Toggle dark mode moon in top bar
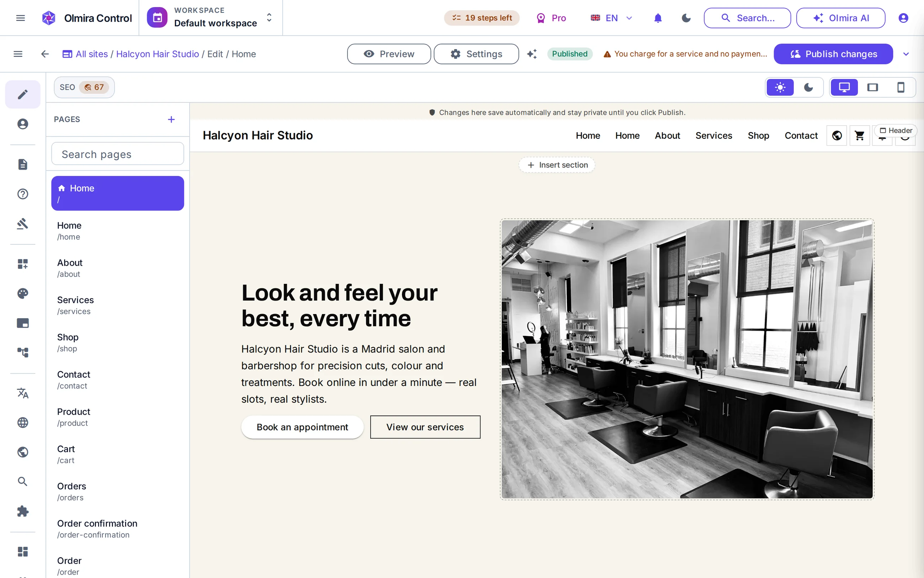 coord(686,18)
